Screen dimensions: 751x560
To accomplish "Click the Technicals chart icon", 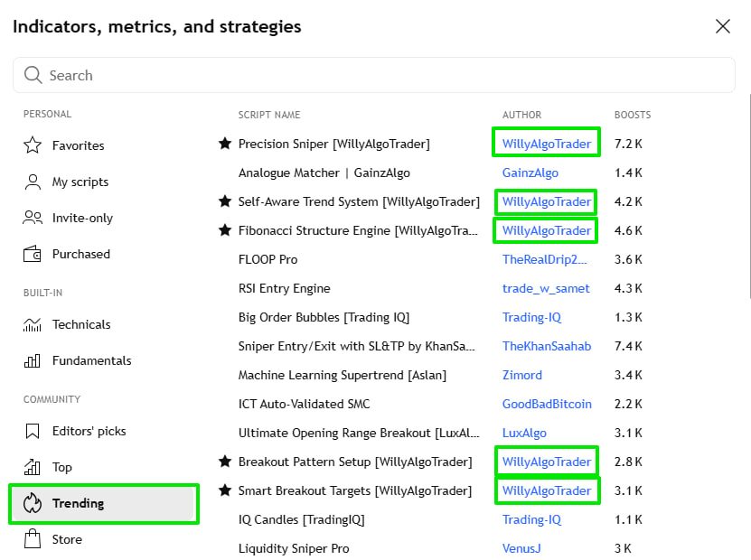I will 33,324.
